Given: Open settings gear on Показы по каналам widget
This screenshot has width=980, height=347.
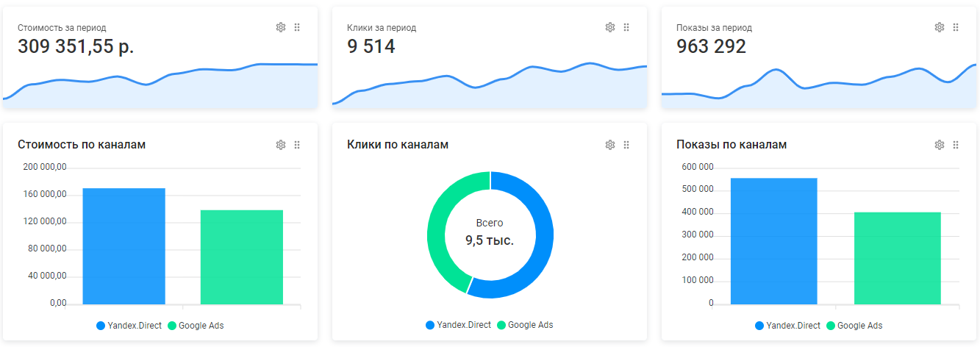Looking at the screenshot, I should coord(939,145).
